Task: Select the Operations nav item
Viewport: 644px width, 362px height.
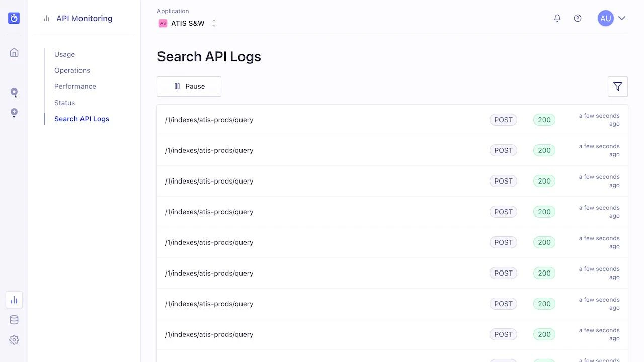Action: coord(72,70)
